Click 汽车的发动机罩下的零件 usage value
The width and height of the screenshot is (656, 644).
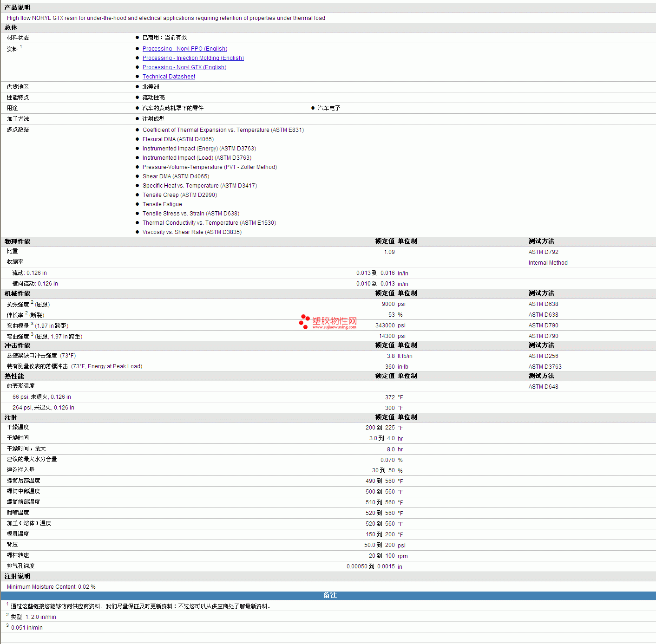(x=173, y=108)
